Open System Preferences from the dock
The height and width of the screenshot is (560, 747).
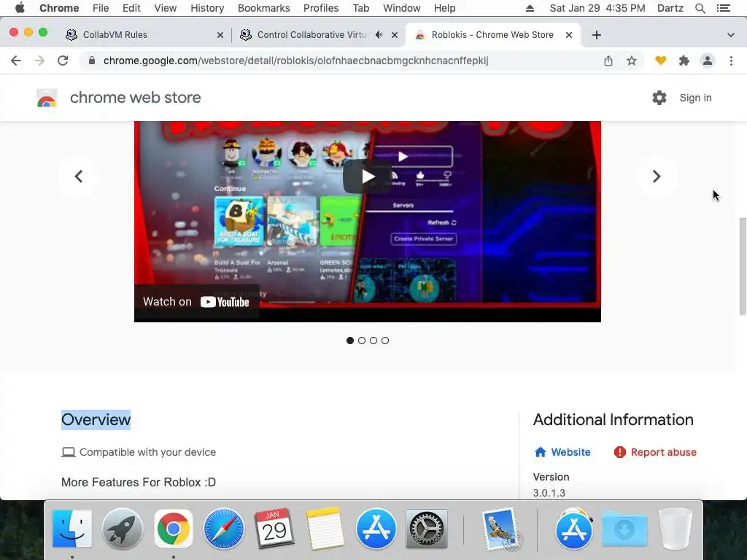[x=426, y=528]
